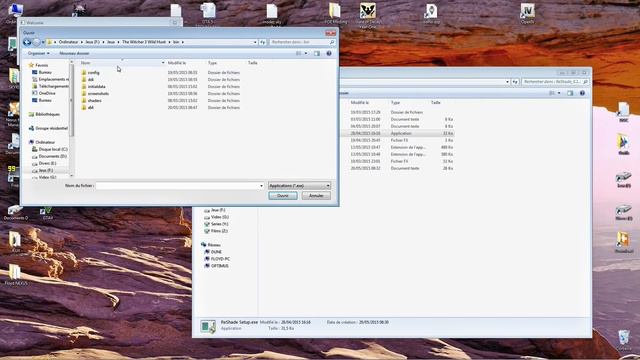Select Divers (E:) drive
This screenshot has width=640, height=360.
point(47,163)
